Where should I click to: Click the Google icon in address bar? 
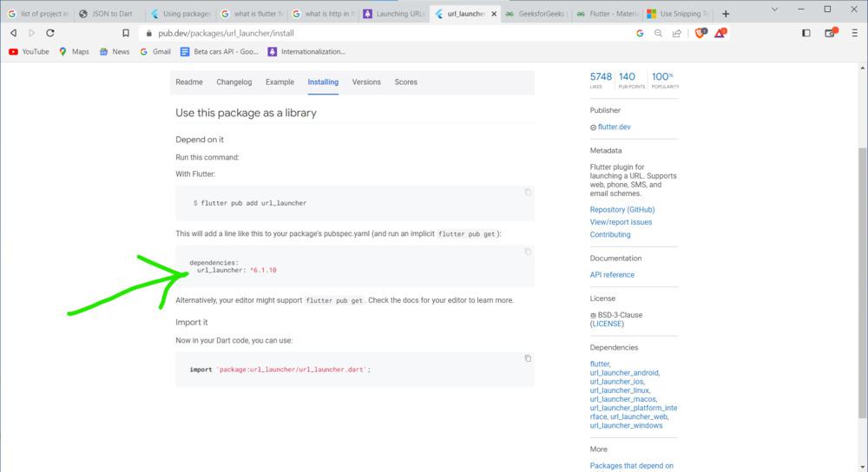[x=640, y=33]
